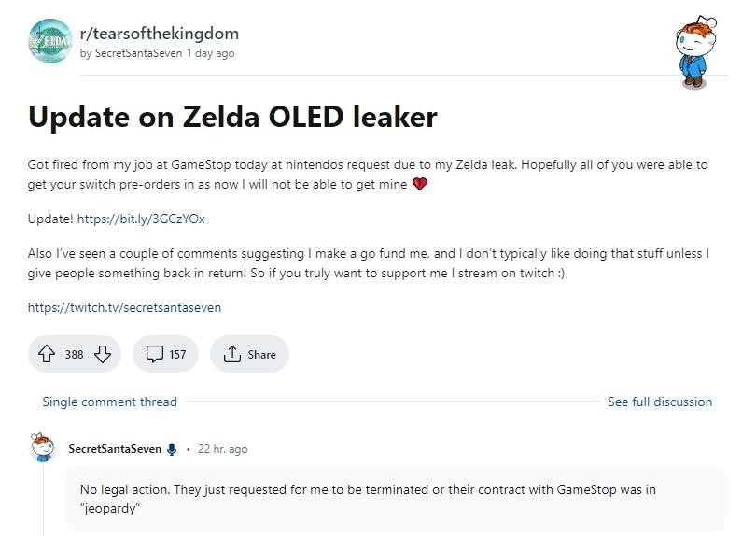This screenshot has width=756, height=536.
Task: Click the 388 vote count
Action: click(x=75, y=355)
